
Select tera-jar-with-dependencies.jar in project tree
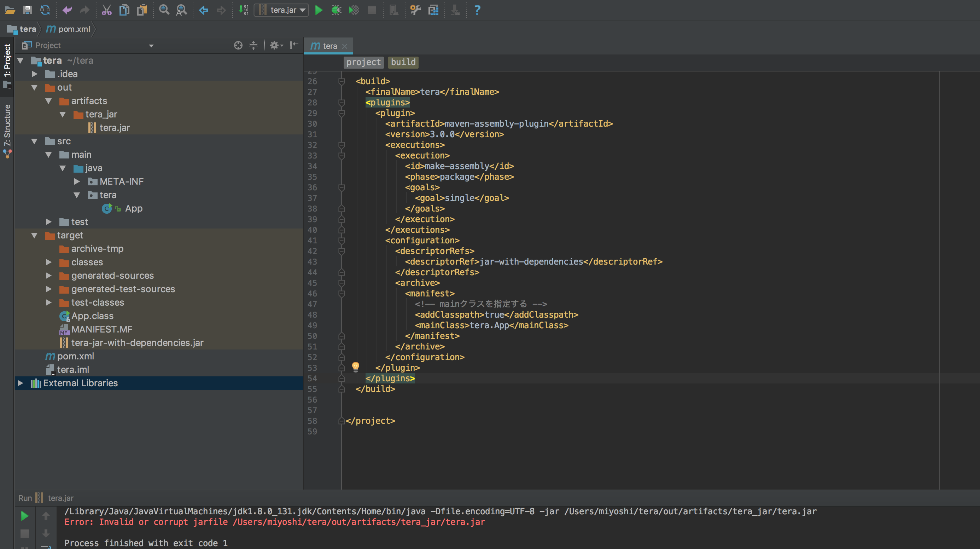pyautogui.click(x=137, y=343)
